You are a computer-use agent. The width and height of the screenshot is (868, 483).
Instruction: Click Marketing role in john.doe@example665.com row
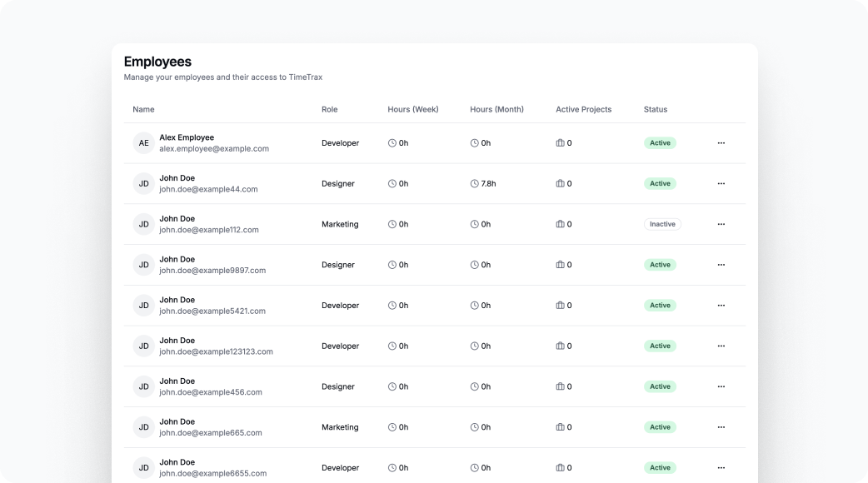point(340,427)
